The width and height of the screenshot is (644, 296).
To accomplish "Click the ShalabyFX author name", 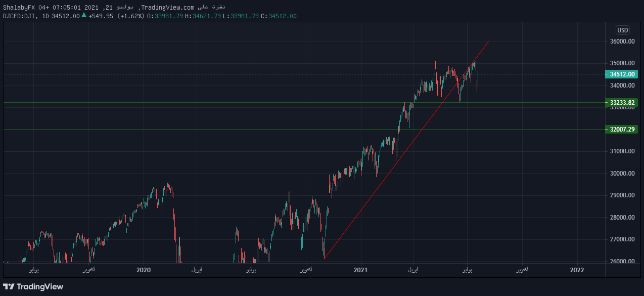I will click(19, 7).
